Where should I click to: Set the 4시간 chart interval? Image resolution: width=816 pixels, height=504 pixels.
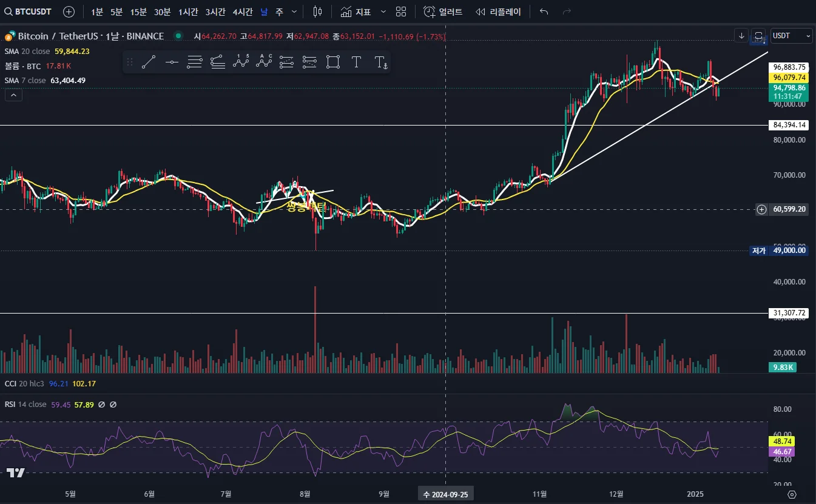click(243, 12)
